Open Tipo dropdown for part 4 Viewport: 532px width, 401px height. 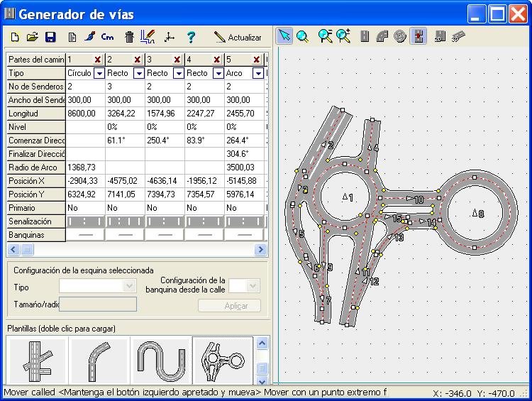[218, 73]
